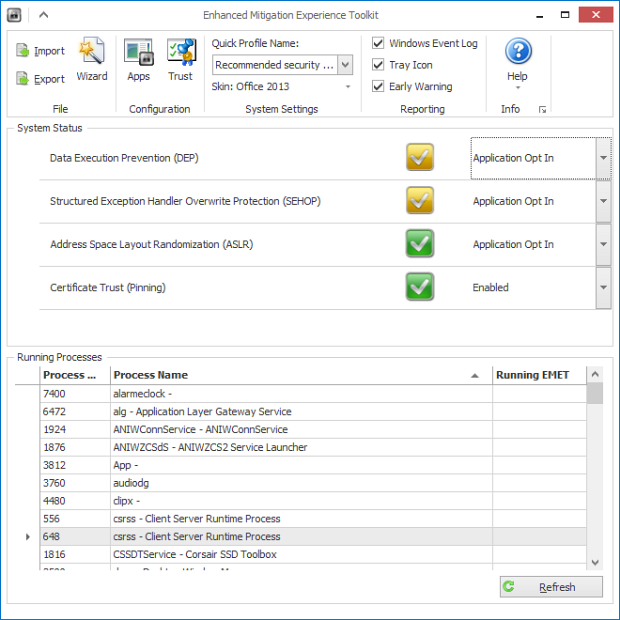This screenshot has width=620, height=620.
Task: Click process ID 6472 cell
Action: point(75,412)
